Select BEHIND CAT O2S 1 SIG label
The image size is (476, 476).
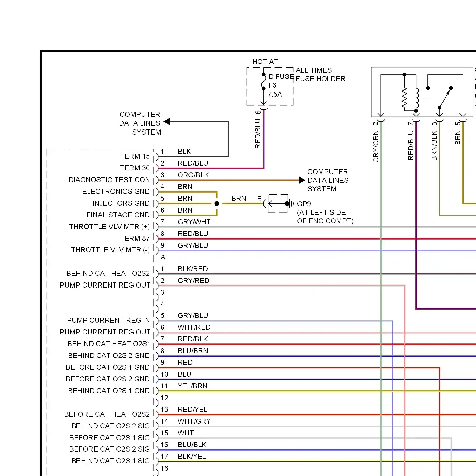coord(110,461)
